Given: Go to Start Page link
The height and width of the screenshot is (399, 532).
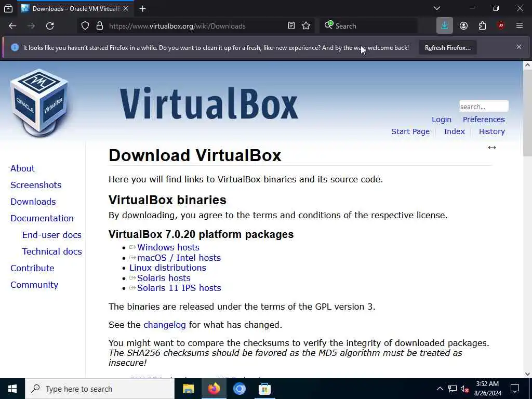Looking at the screenshot, I should point(410,131).
